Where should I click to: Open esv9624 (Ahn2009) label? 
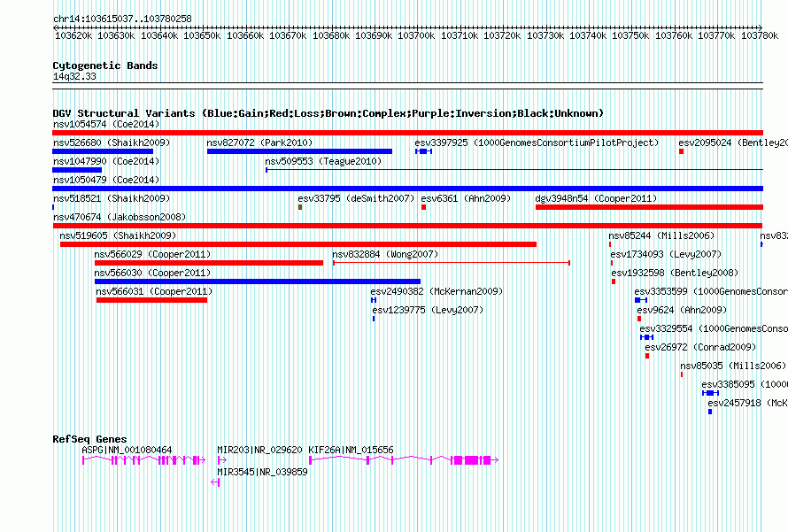(682, 310)
